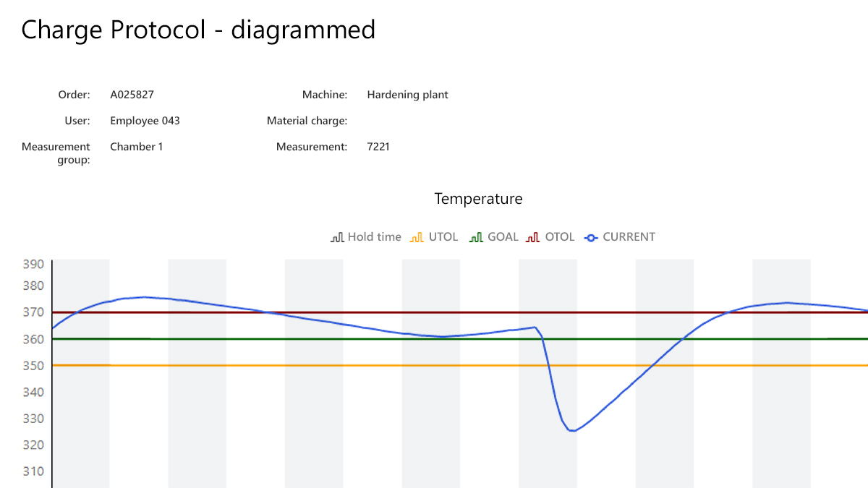
Task: Click the user value Employee 043
Action: click(145, 121)
